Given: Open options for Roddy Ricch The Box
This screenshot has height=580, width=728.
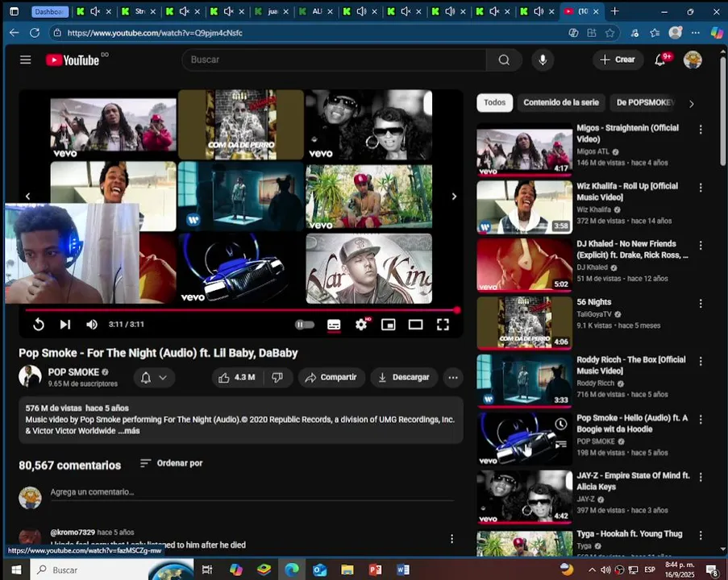Looking at the screenshot, I should pyautogui.click(x=701, y=361).
